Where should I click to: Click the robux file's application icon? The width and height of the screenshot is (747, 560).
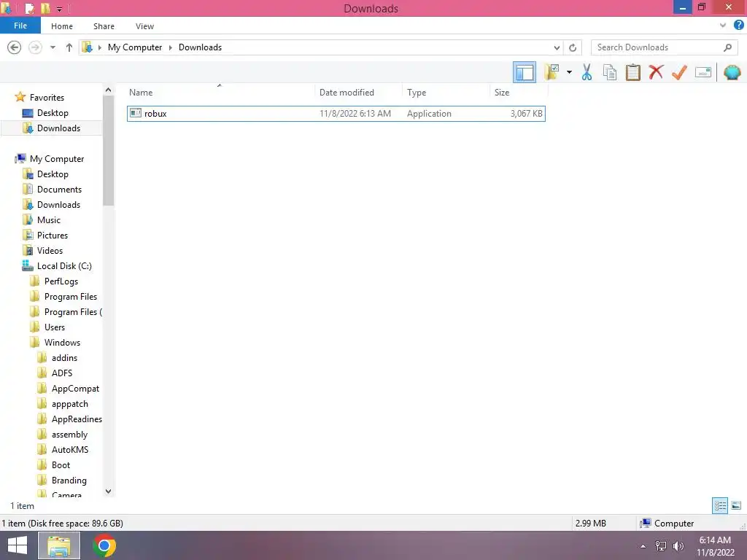(136, 113)
